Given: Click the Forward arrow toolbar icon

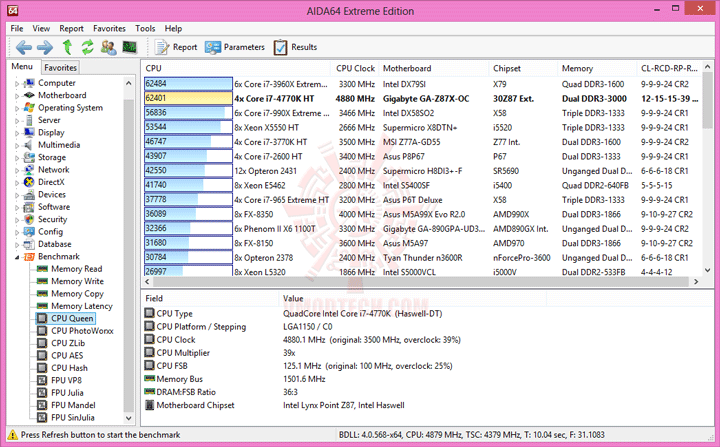Looking at the screenshot, I should (x=45, y=47).
